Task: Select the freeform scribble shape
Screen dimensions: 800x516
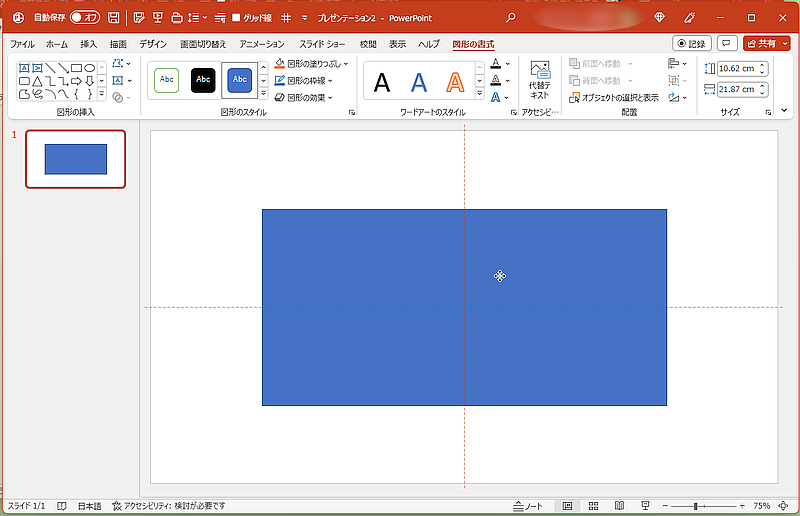Action: pos(37,94)
